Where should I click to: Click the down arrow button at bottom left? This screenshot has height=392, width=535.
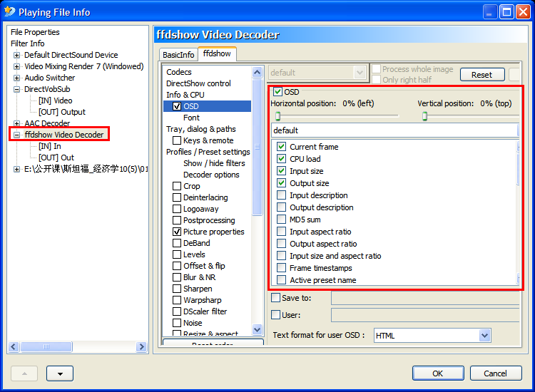pyautogui.click(x=60, y=373)
